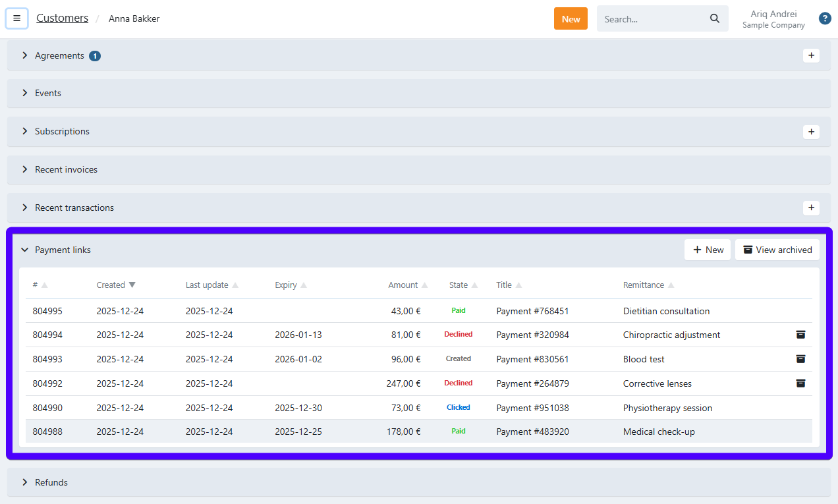This screenshot has height=504, width=838.
Task: Click the orange New button
Action: coord(571,18)
